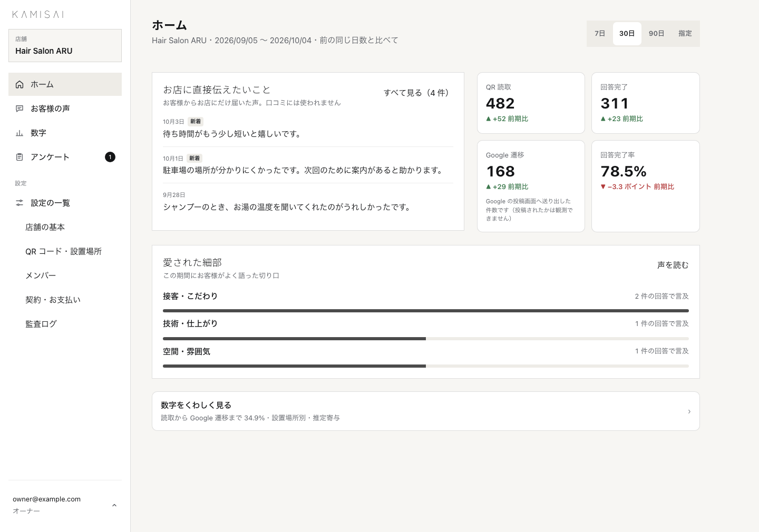Open the 駐車場 message from 10月1日
Viewport: 759px width, 532px height.
(308, 165)
